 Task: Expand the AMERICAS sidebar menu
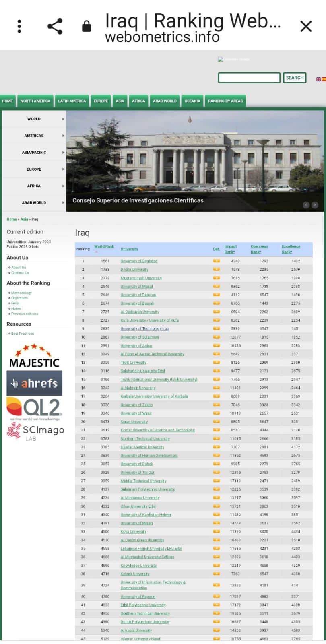pos(34,136)
